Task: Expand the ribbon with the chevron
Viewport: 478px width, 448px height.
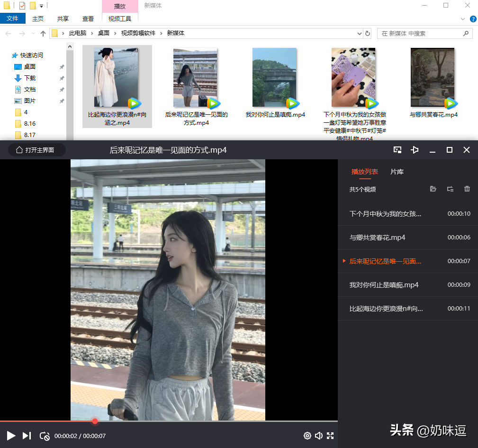Action: click(463, 19)
